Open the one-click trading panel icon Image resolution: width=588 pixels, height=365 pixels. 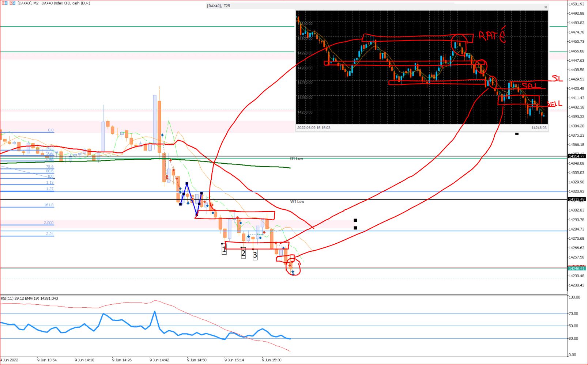pos(5,3)
